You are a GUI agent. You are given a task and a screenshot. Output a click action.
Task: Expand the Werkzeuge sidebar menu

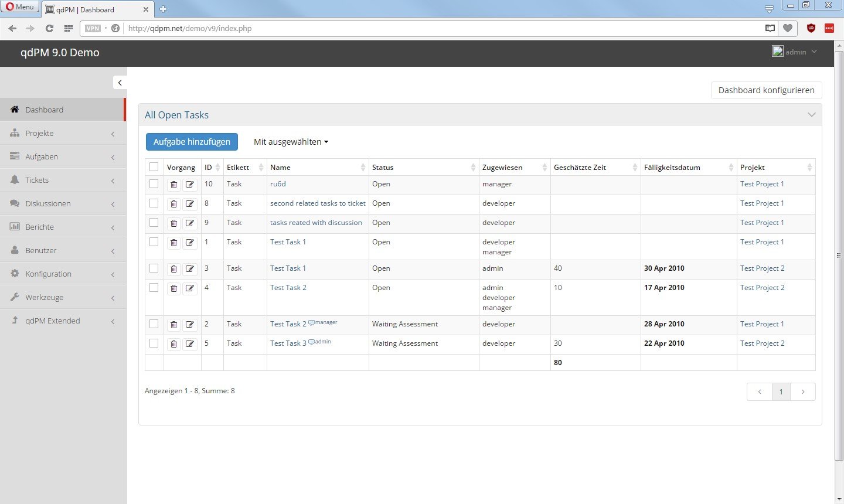[x=63, y=297]
